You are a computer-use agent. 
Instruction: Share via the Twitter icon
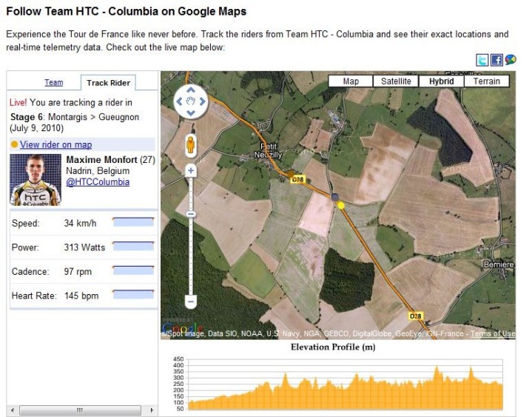tap(482, 60)
